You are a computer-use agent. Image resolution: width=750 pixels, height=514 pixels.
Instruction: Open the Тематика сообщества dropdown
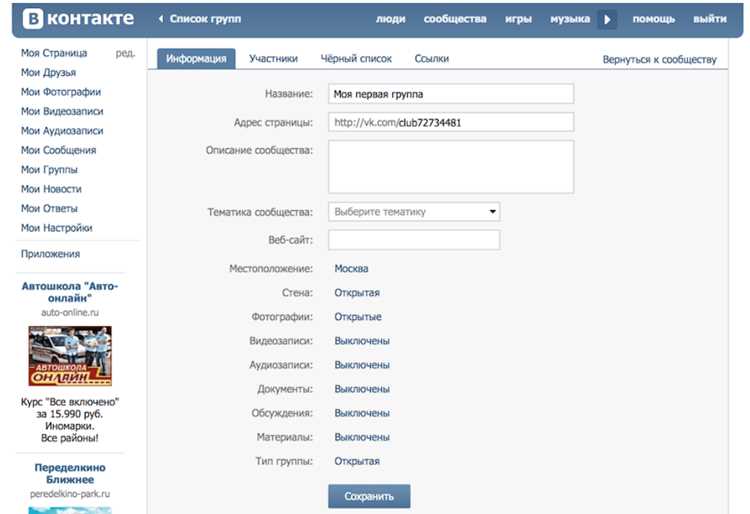click(x=414, y=212)
